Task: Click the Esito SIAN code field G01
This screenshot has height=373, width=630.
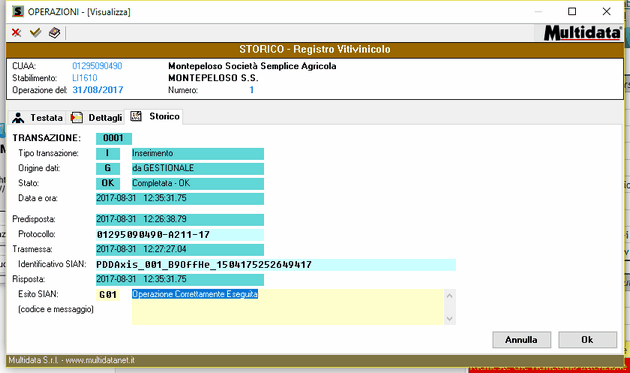Action: coord(108,295)
